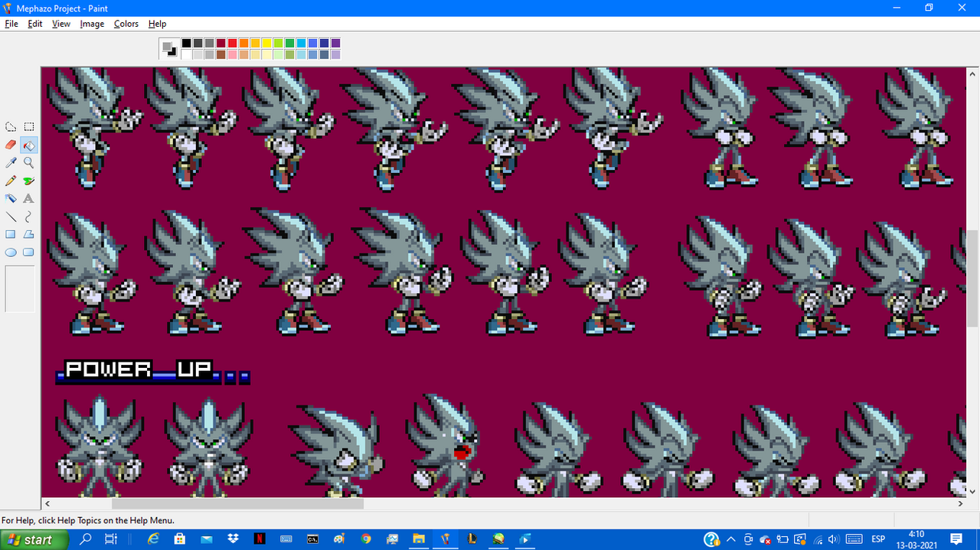Viewport: 980px width, 550px height.
Task: Click the horizontal scrollbar thumb
Action: pyautogui.click(x=237, y=503)
